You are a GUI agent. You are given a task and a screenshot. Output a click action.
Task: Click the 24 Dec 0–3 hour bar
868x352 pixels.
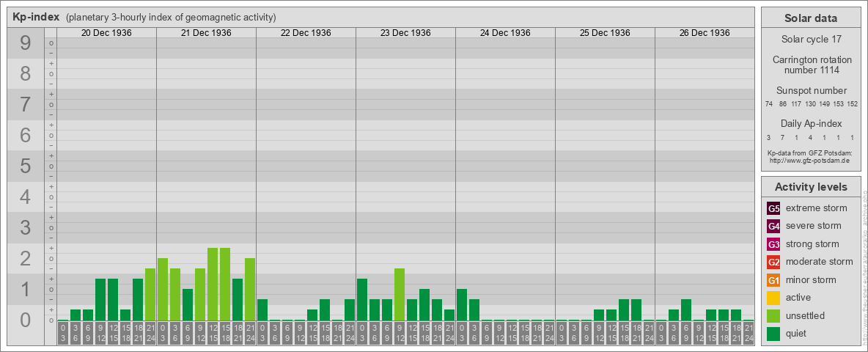coord(462,305)
